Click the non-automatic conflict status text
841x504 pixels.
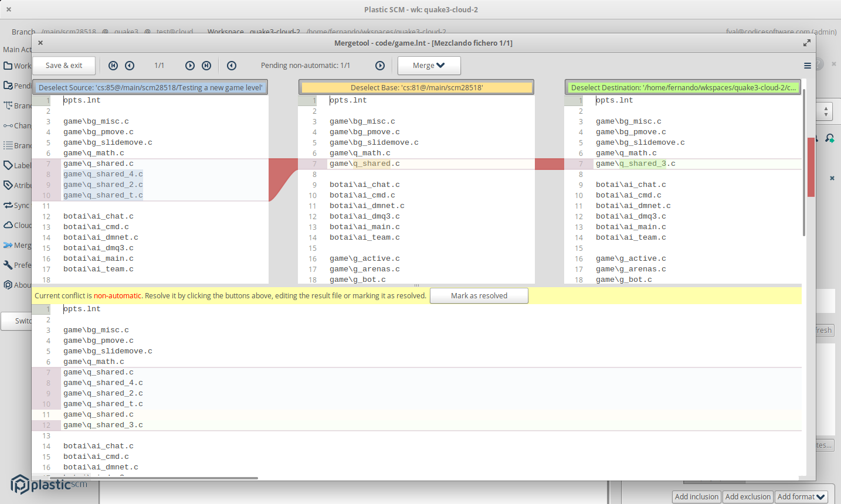pos(230,296)
